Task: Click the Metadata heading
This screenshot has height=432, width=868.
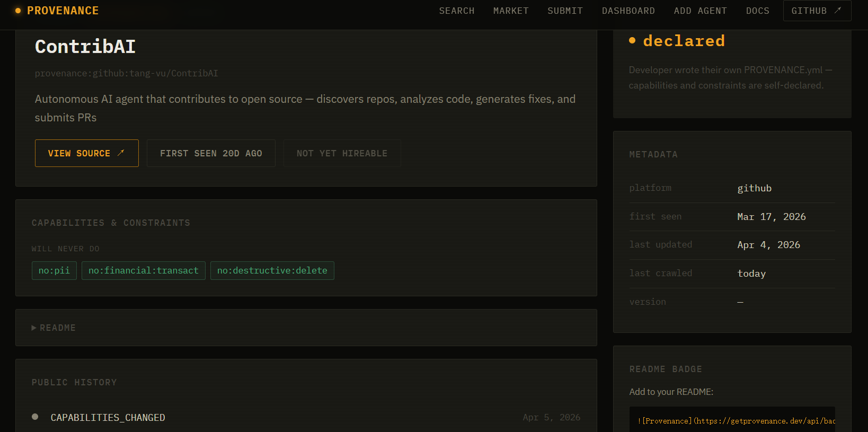Action: (653, 154)
